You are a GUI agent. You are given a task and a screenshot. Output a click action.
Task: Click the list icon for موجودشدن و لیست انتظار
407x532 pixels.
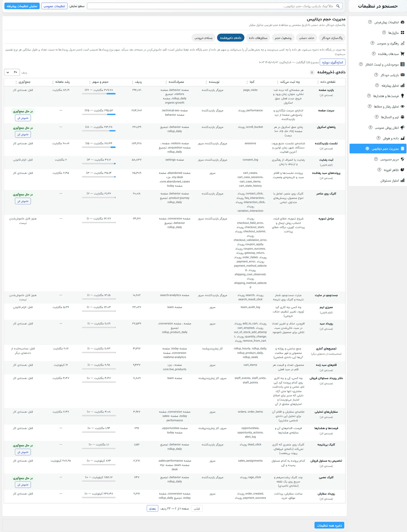coord(402,64)
